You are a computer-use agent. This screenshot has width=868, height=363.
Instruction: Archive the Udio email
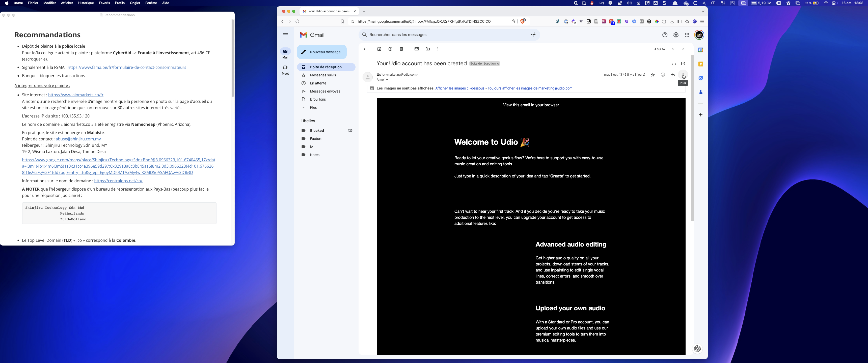tap(379, 49)
